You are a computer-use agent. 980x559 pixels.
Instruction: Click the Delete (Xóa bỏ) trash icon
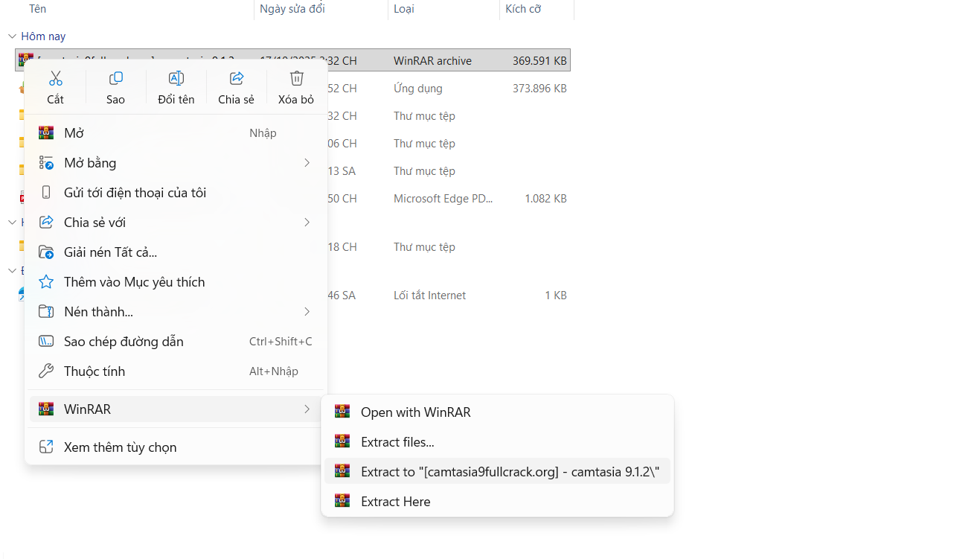click(x=296, y=79)
